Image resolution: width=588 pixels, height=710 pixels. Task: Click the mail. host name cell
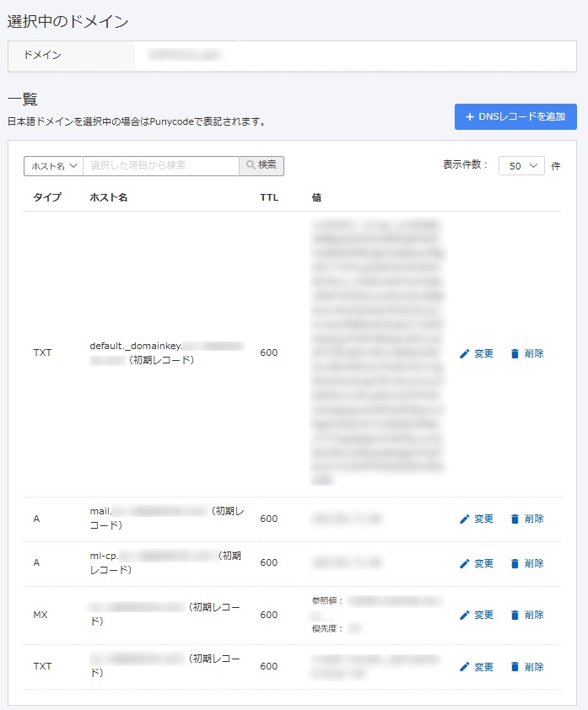coord(168,518)
